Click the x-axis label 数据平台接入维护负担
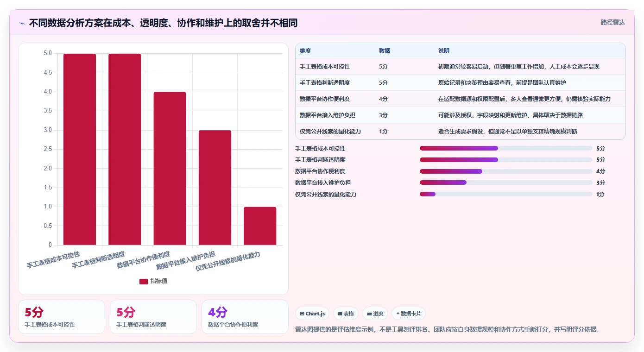 (186, 260)
